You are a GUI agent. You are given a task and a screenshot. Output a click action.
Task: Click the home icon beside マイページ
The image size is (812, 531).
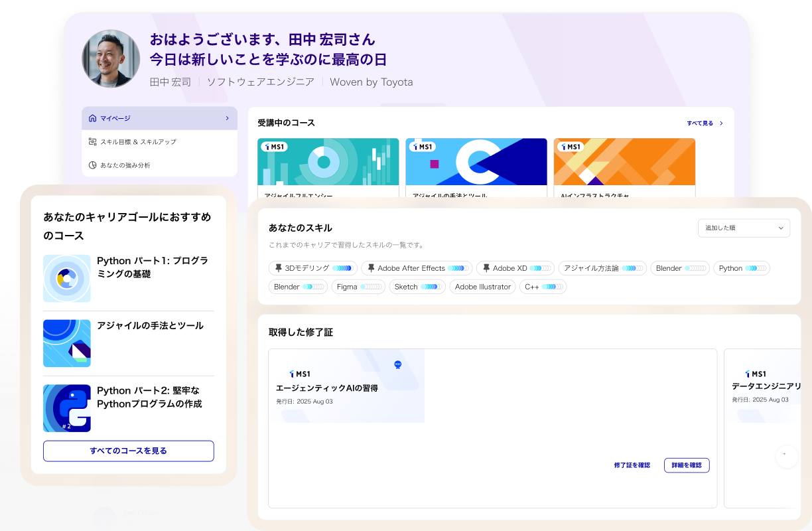(92, 118)
